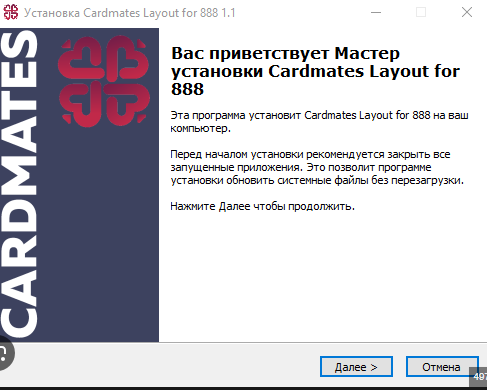Click the Далее > button

point(356,367)
